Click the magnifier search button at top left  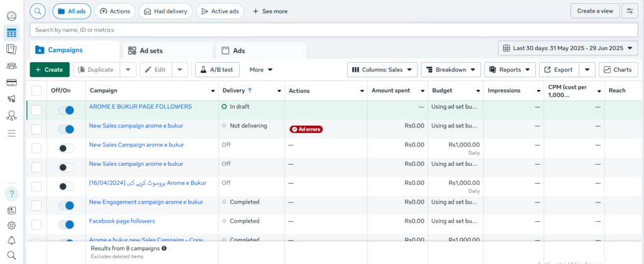click(38, 11)
